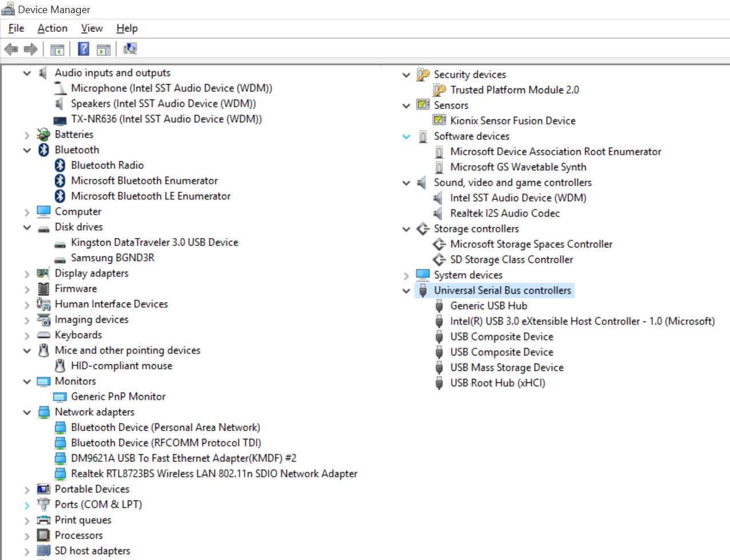Select Intel SST Audio Device under Sound controllers
This screenshot has width=730, height=560.
click(x=518, y=198)
